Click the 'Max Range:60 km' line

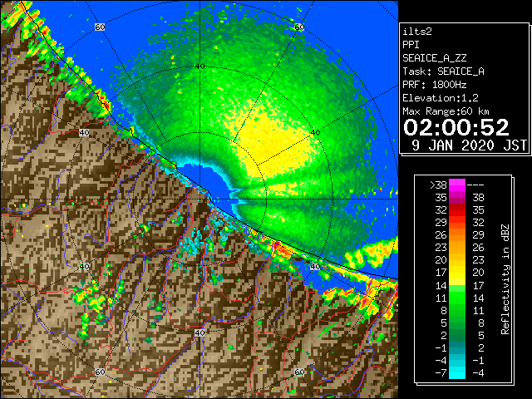[x=446, y=111]
